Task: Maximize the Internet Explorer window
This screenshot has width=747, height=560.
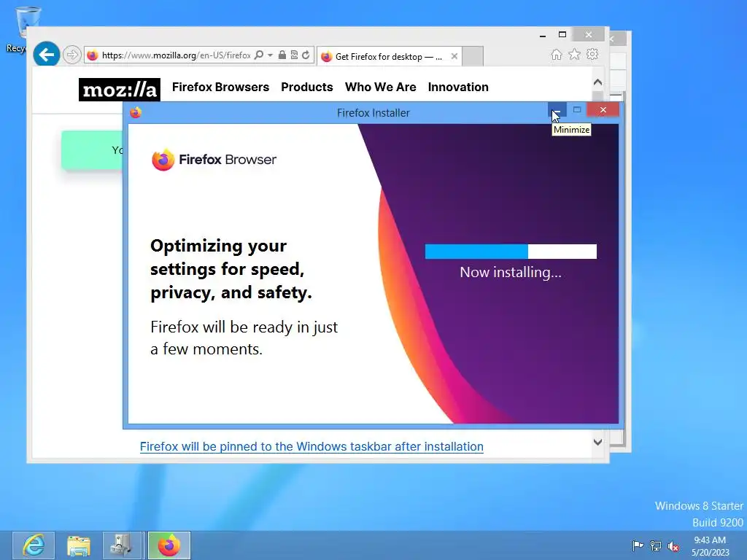Action: pyautogui.click(x=562, y=35)
